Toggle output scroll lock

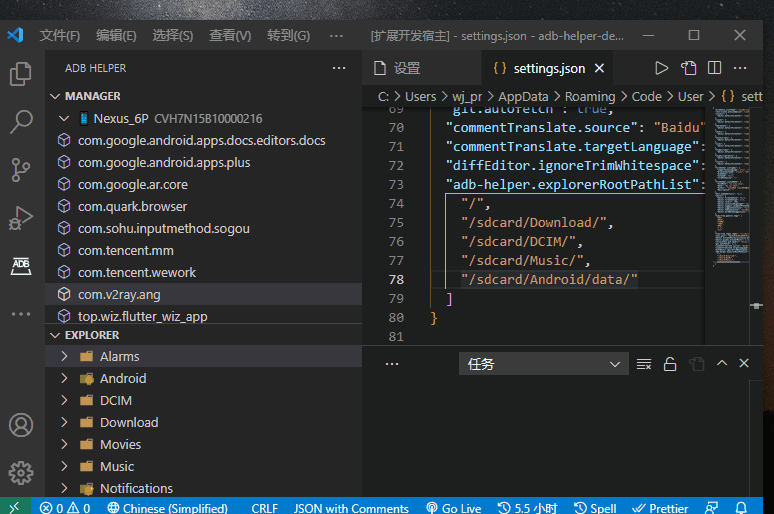pyautogui.click(x=670, y=364)
